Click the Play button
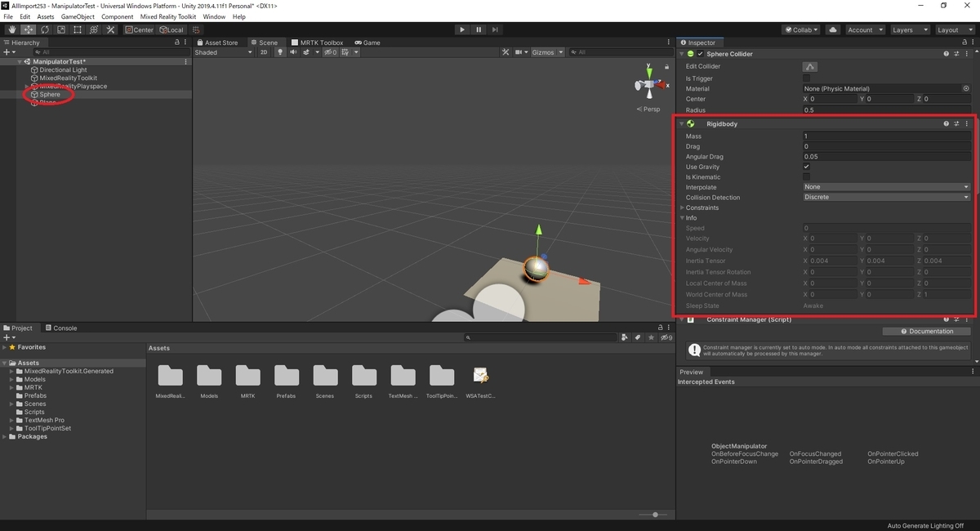The height and width of the screenshot is (531, 980). point(461,30)
